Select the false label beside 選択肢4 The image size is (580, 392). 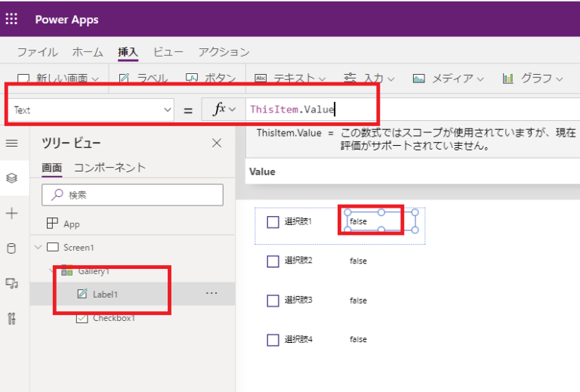pyautogui.click(x=358, y=339)
